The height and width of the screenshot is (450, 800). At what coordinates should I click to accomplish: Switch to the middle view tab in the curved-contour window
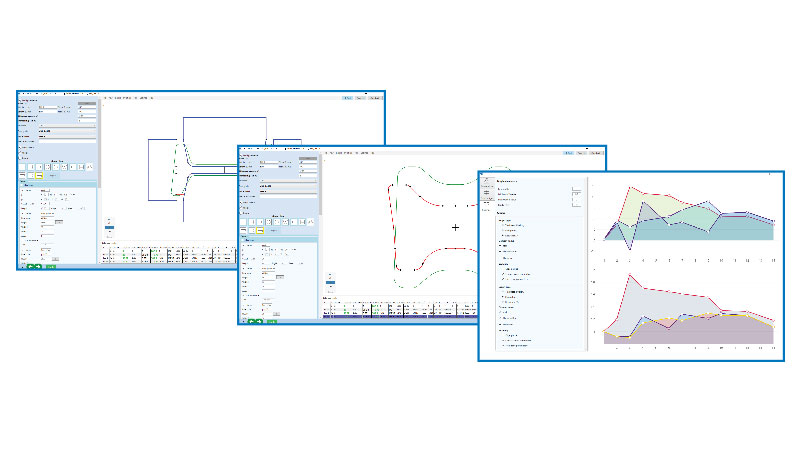point(582,153)
